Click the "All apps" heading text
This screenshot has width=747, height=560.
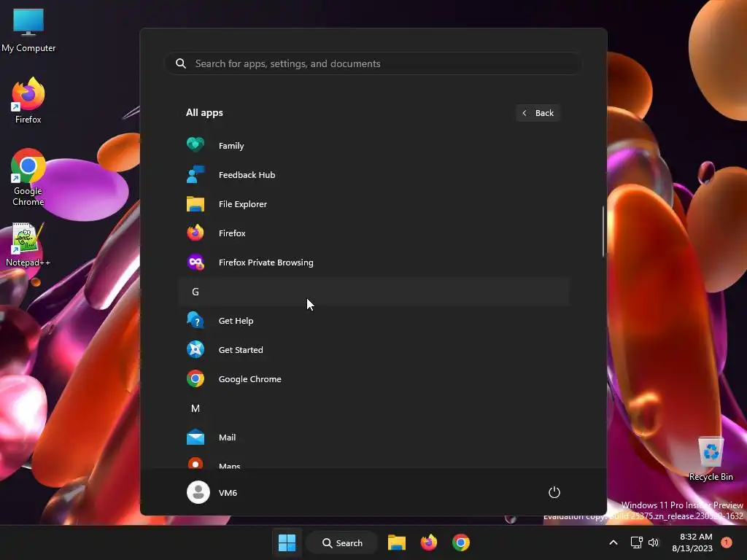204,113
